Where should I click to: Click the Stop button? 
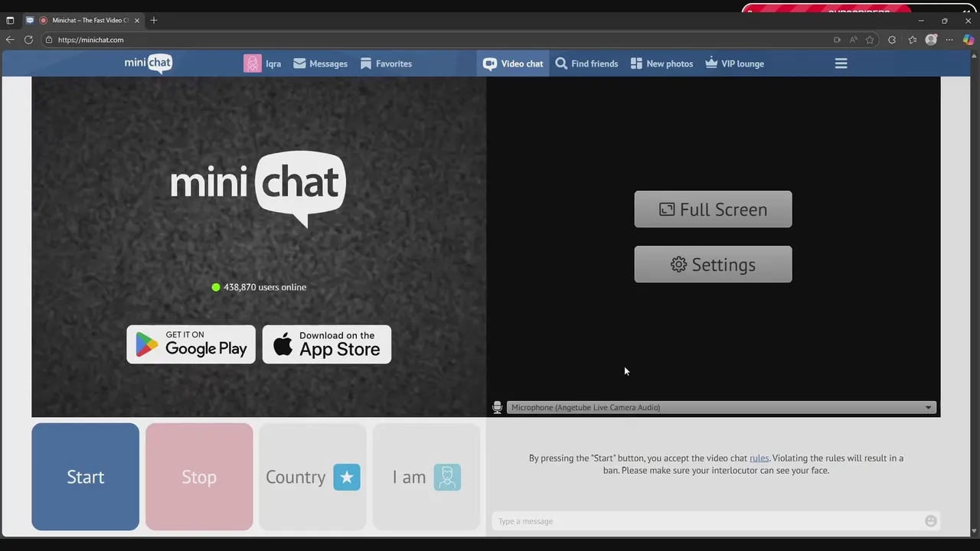click(199, 477)
